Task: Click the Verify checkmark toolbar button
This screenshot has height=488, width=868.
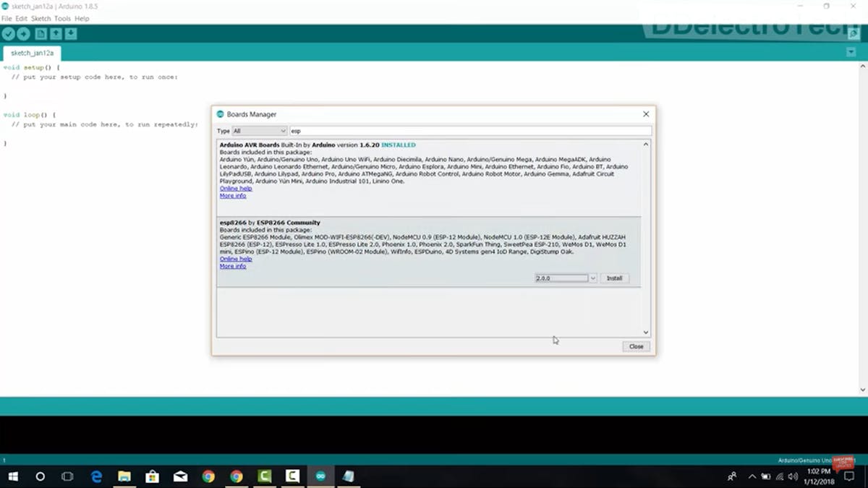Action: [x=8, y=33]
